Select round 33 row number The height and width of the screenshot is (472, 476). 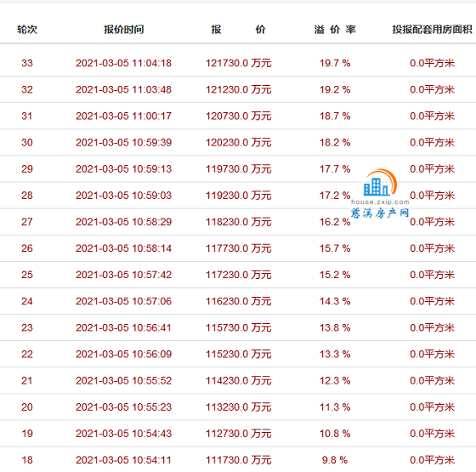pos(27,63)
